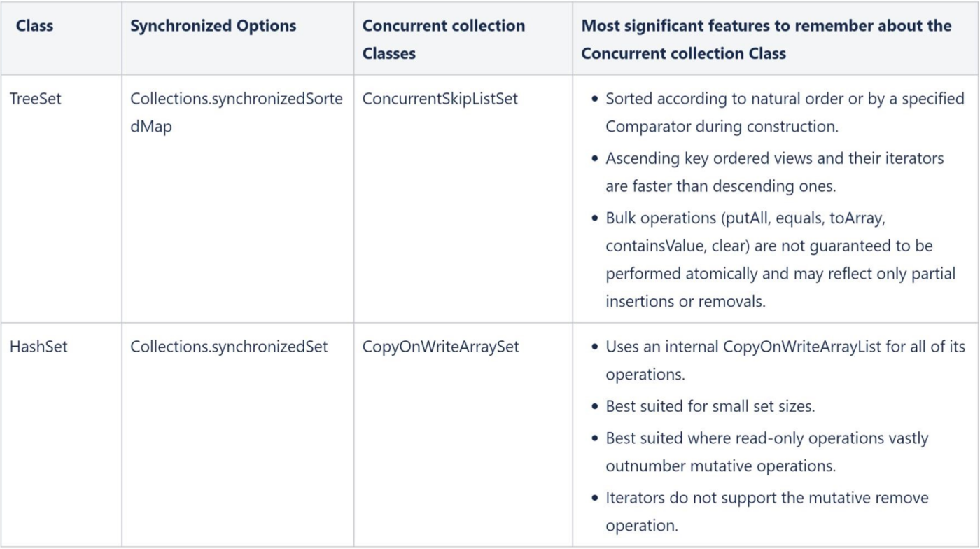The height and width of the screenshot is (549, 980).
Task: Click the "Class" column header
Action: pos(34,27)
